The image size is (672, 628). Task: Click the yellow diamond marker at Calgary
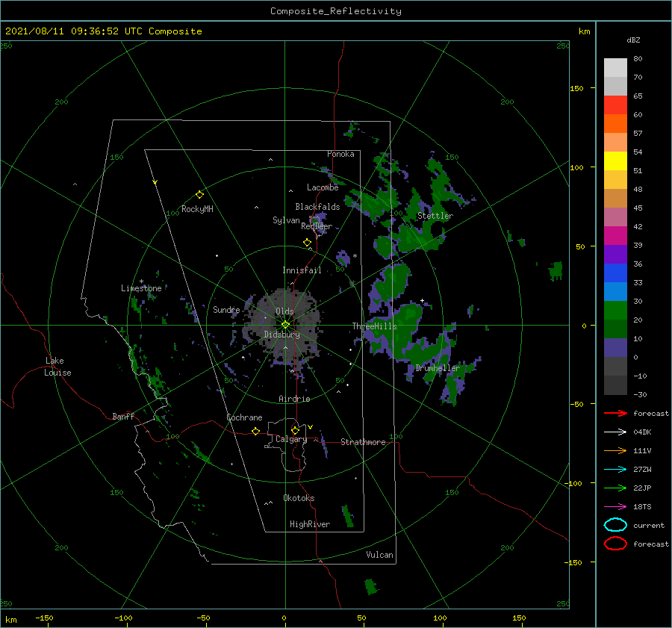295,430
